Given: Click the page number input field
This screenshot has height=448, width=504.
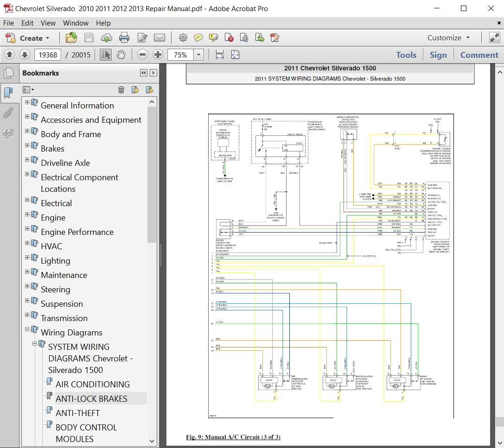Looking at the screenshot, I should (x=48, y=55).
